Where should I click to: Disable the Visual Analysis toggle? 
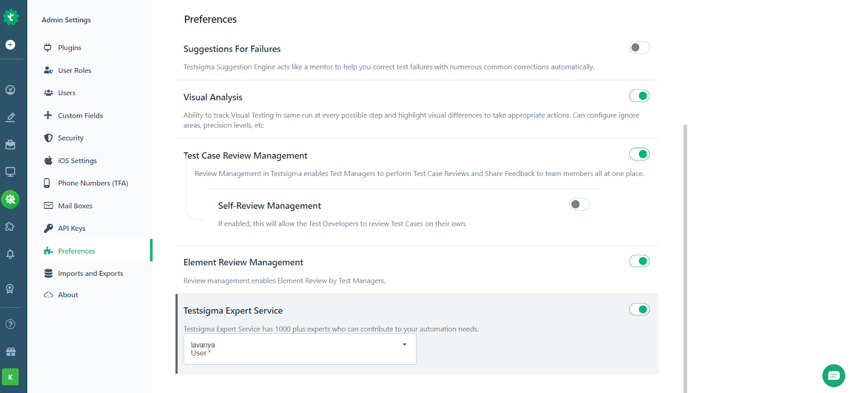639,96
